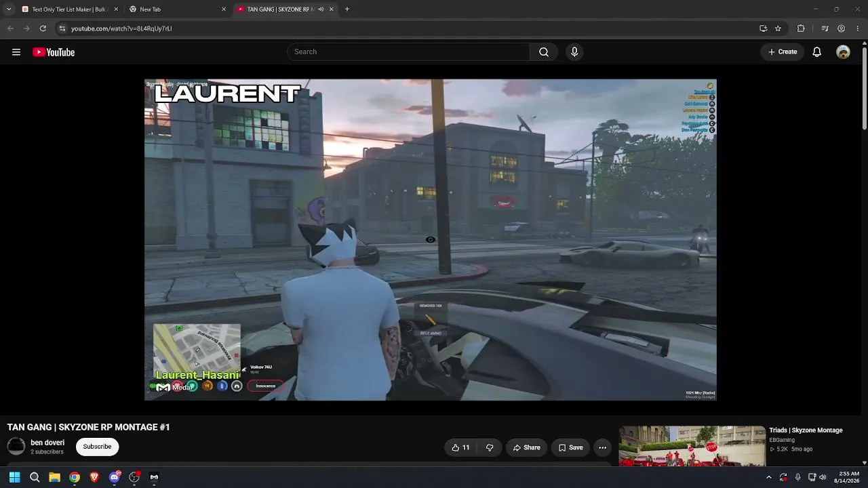View site information icon in the address bar
The width and height of the screenshot is (868, 488).
click(x=62, y=28)
